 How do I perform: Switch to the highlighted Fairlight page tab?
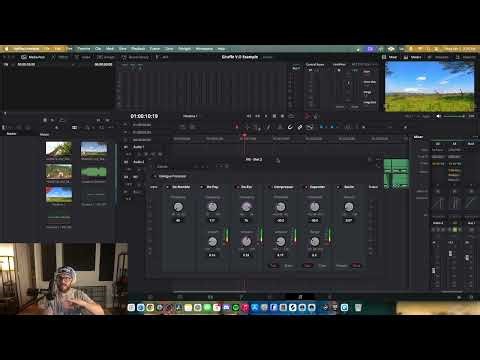(x=300, y=297)
